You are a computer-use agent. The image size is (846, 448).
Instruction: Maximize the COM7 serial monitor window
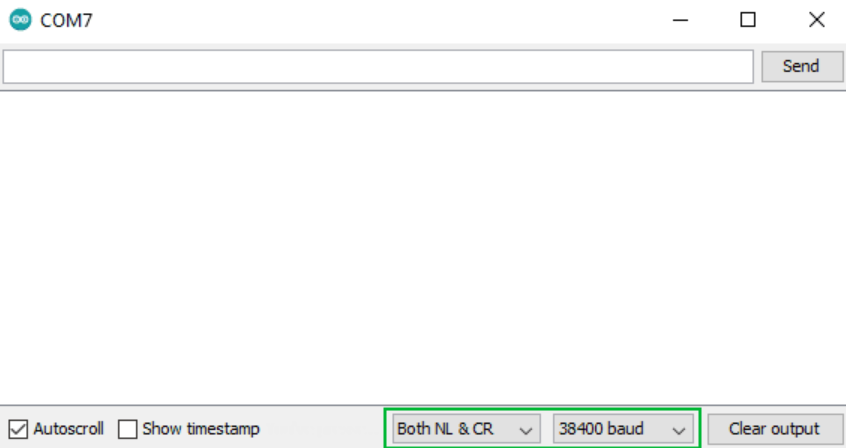[748, 20]
